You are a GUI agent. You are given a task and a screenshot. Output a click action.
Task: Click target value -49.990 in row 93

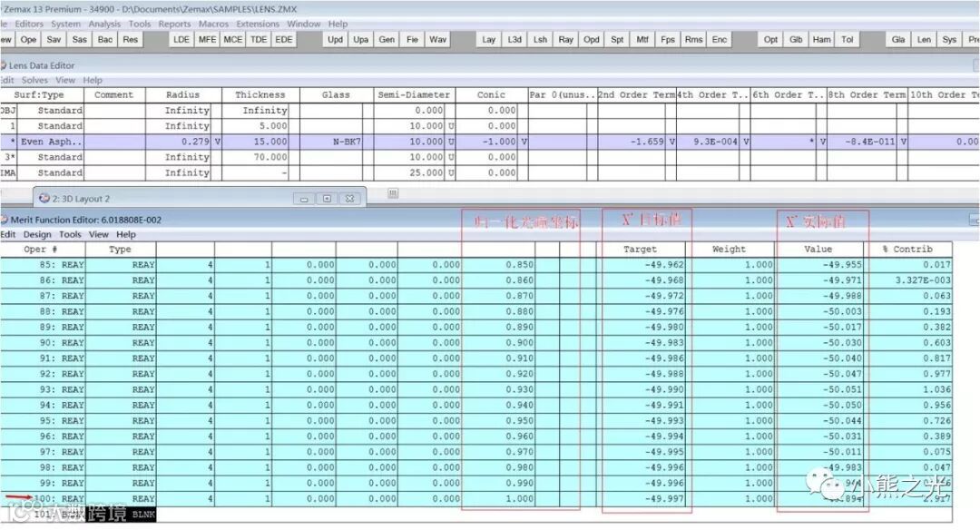click(642, 389)
